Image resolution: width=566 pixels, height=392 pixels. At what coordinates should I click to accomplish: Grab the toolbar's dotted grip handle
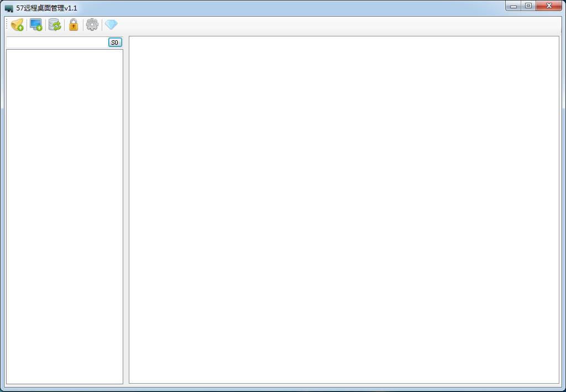7,25
